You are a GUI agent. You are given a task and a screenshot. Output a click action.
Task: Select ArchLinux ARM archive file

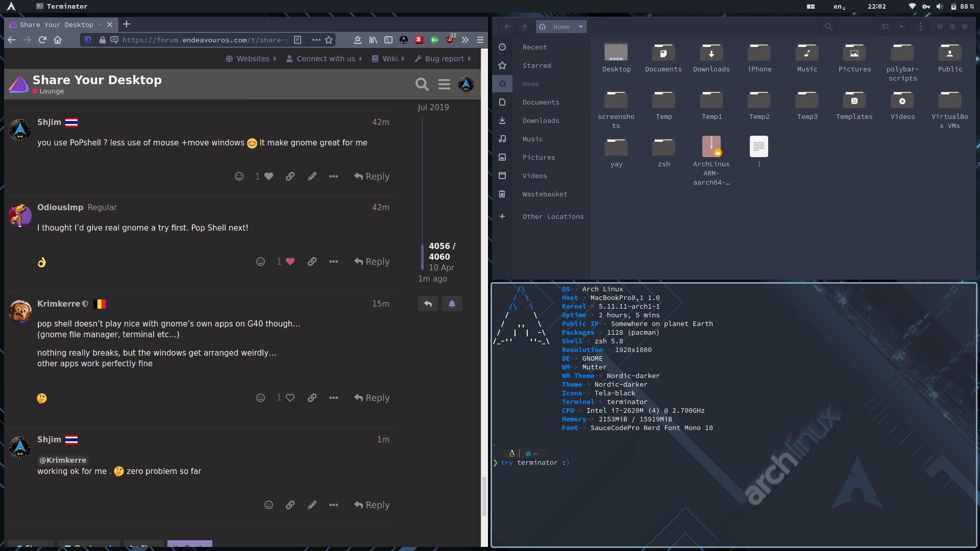(x=712, y=161)
